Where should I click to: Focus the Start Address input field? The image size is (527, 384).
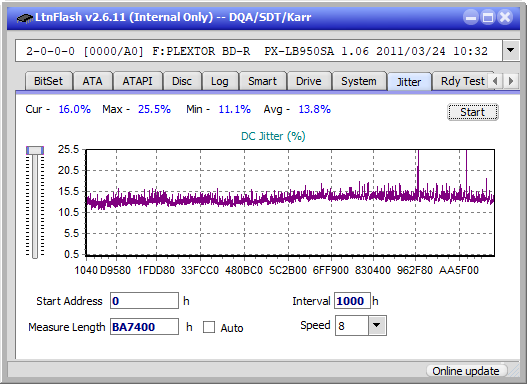click(x=144, y=301)
